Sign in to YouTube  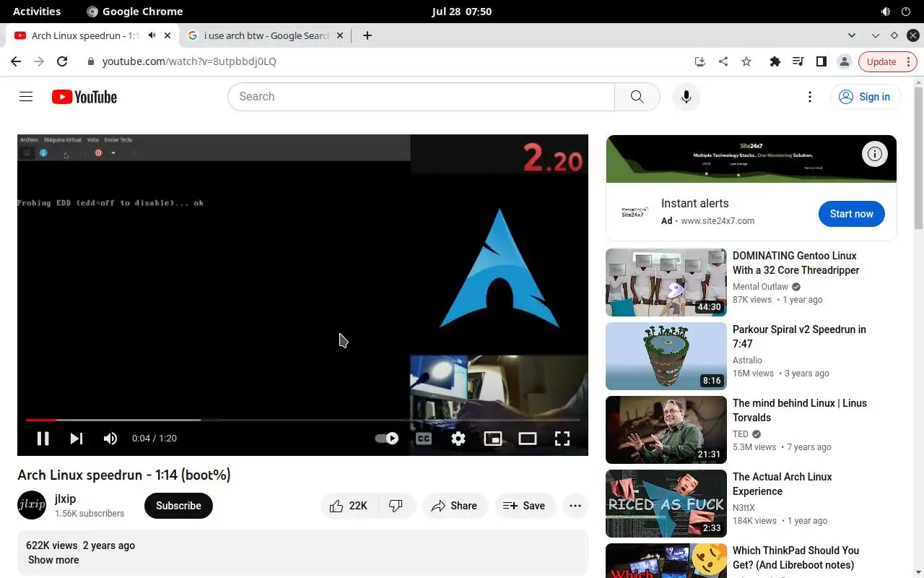point(865,97)
